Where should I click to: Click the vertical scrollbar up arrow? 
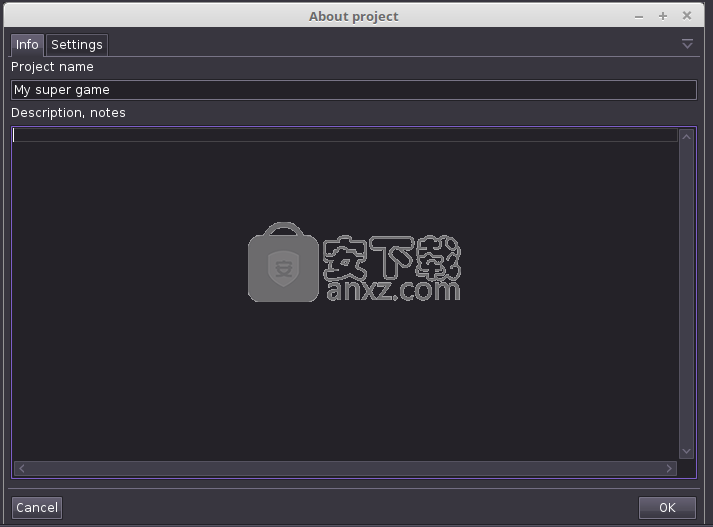[687, 137]
